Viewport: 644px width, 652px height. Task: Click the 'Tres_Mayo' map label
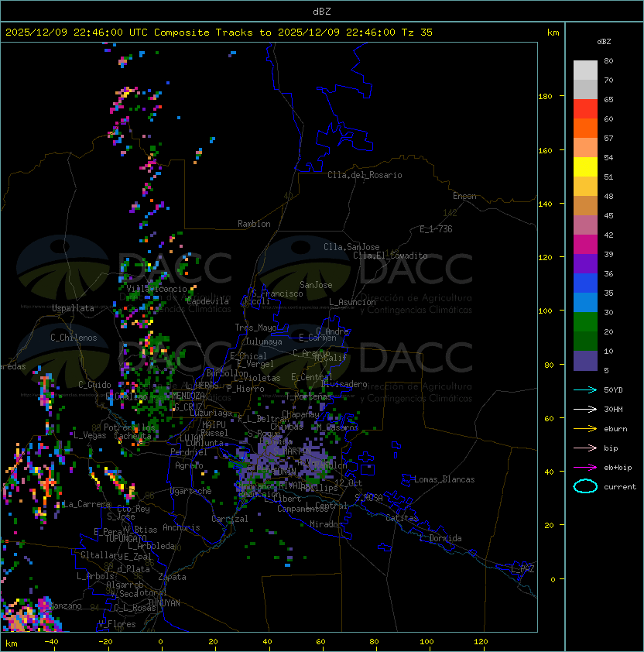tap(255, 328)
